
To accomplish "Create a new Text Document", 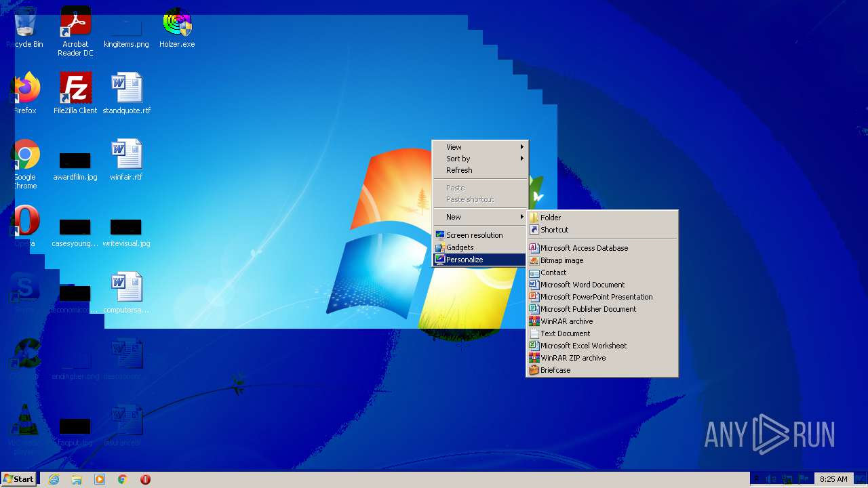I will point(602,333).
